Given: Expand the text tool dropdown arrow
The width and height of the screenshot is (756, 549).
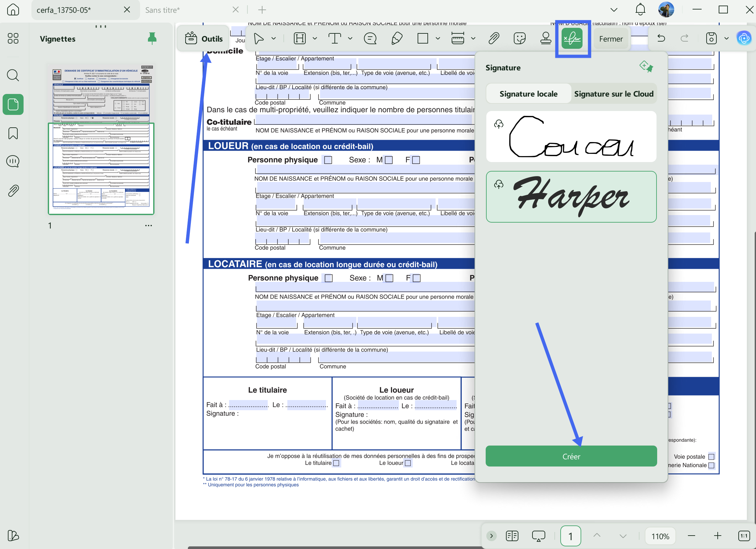Looking at the screenshot, I should pyautogui.click(x=350, y=39).
